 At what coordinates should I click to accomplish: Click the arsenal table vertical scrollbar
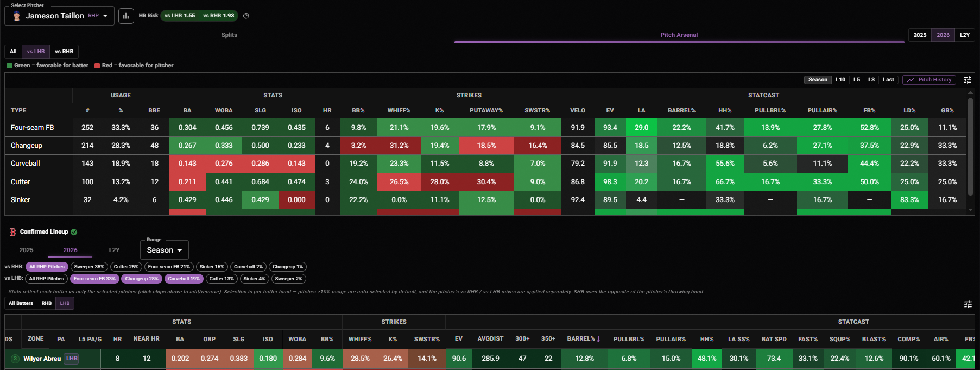coord(970,147)
